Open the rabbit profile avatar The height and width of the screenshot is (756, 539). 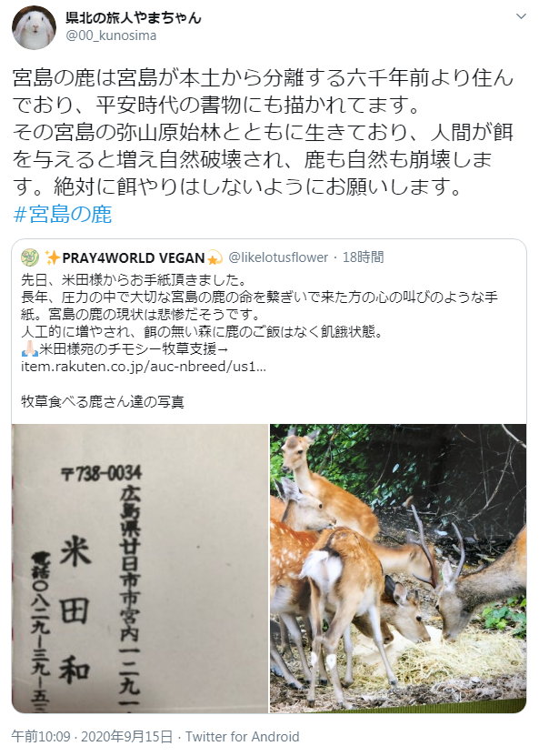point(34,27)
